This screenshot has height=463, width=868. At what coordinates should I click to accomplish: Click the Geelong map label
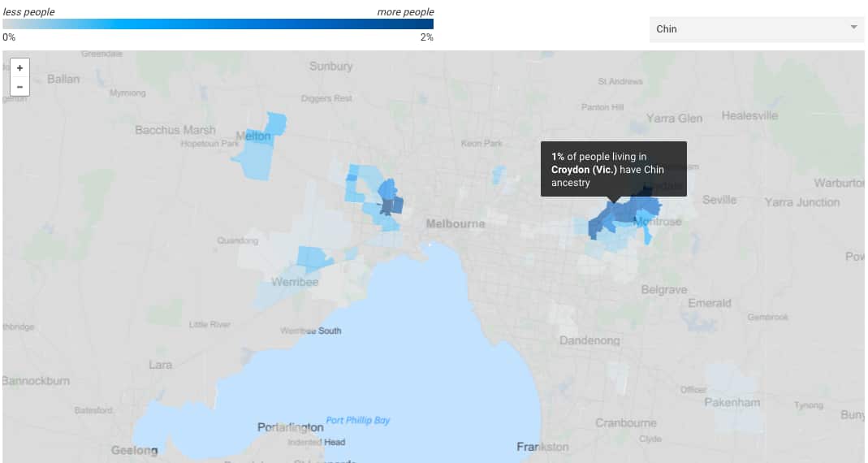pos(135,450)
